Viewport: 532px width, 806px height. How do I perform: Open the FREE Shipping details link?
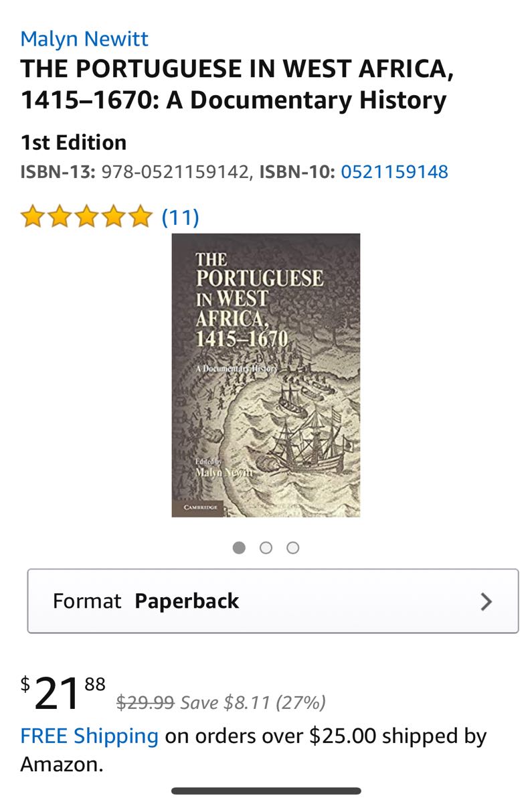click(90, 736)
